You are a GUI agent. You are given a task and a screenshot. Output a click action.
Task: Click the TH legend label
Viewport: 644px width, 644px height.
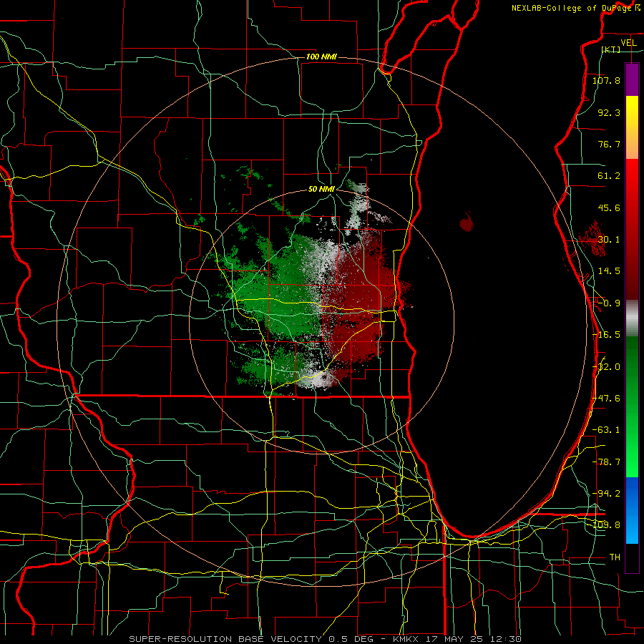[x=615, y=557]
